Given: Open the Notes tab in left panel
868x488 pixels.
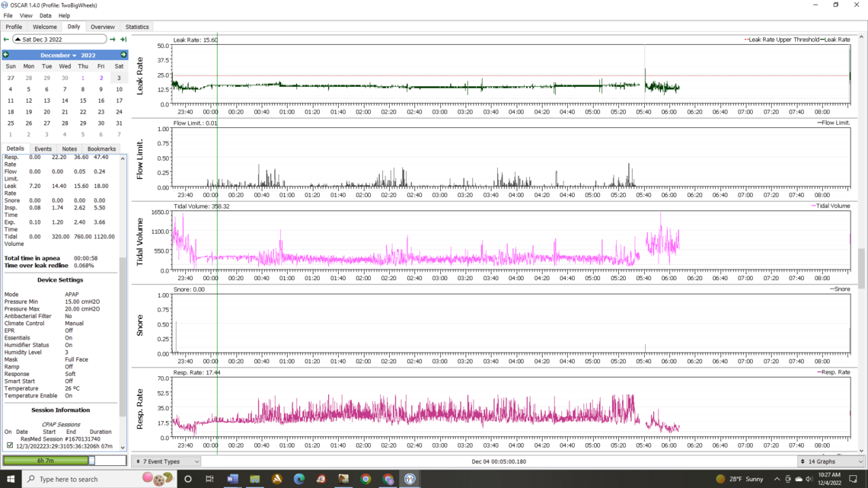Looking at the screenshot, I should click(x=69, y=148).
